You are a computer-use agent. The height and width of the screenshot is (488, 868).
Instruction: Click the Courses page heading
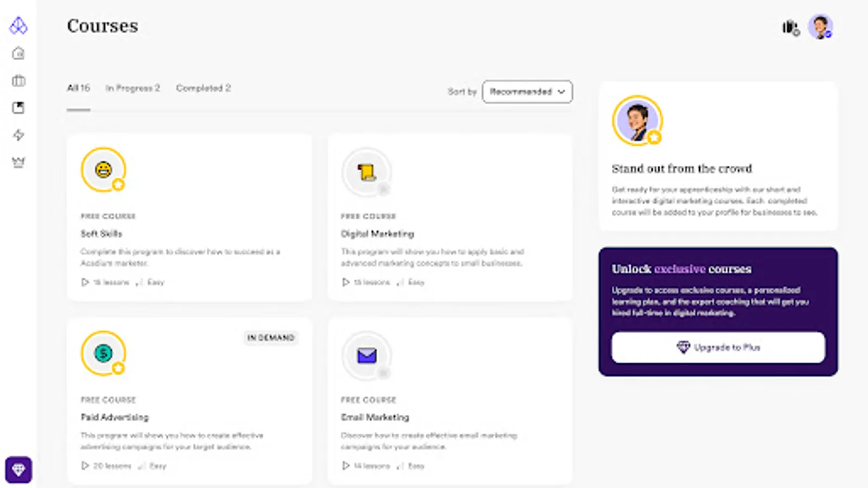coord(103,26)
